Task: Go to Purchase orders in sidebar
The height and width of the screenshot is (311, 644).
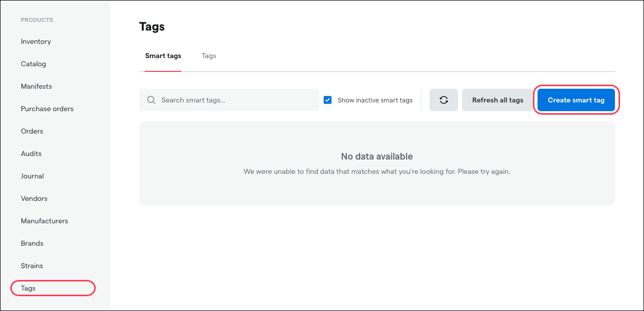Action: pyautogui.click(x=47, y=109)
